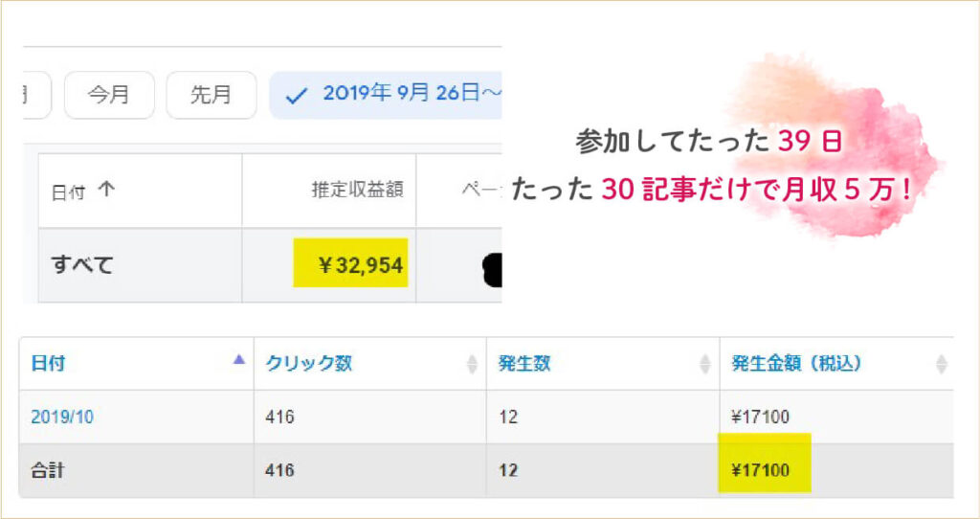Image resolution: width=980 pixels, height=519 pixels.
Task: Click the 日付 label in the upper table
Action: [68, 192]
